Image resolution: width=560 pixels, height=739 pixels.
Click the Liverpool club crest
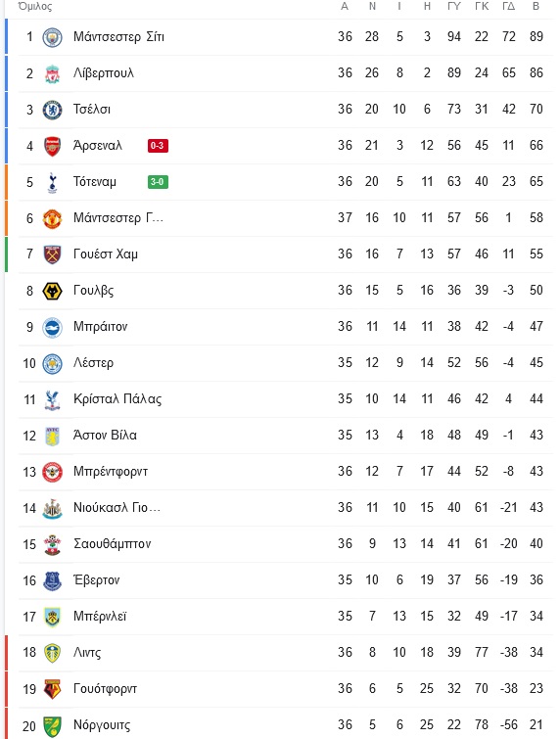[x=52, y=74]
